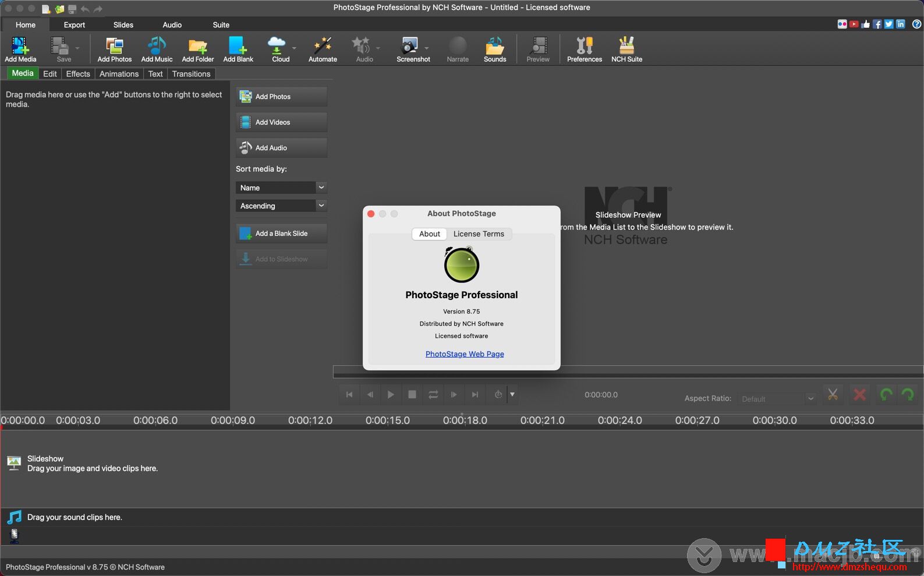Open the Effects panel tab

tap(78, 74)
